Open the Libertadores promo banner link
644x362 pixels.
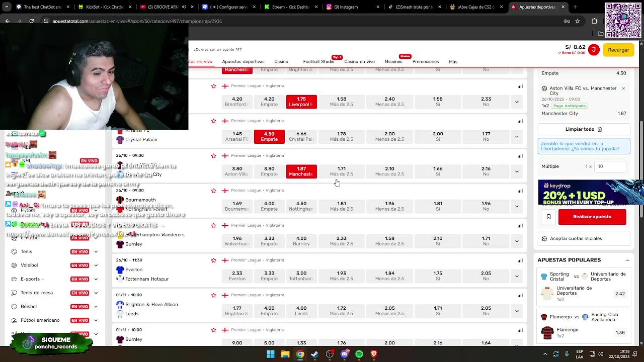pyautogui.click(x=584, y=146)
